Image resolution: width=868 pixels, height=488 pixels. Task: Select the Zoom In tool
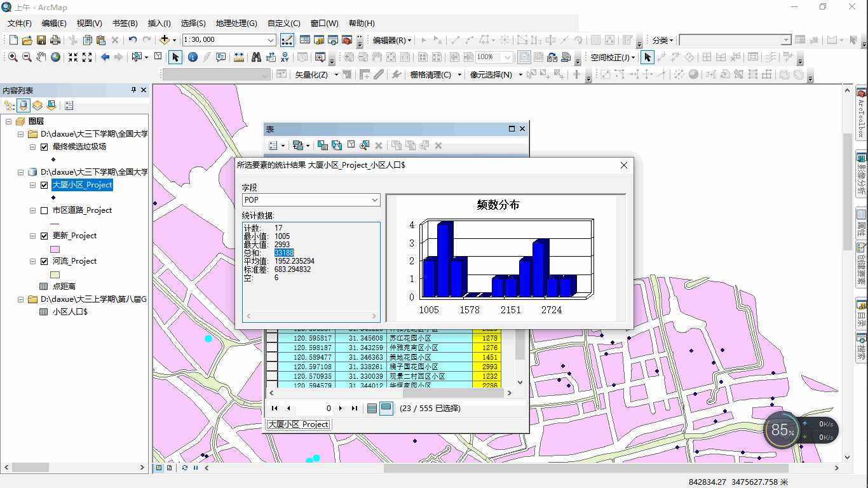[13, 57]
